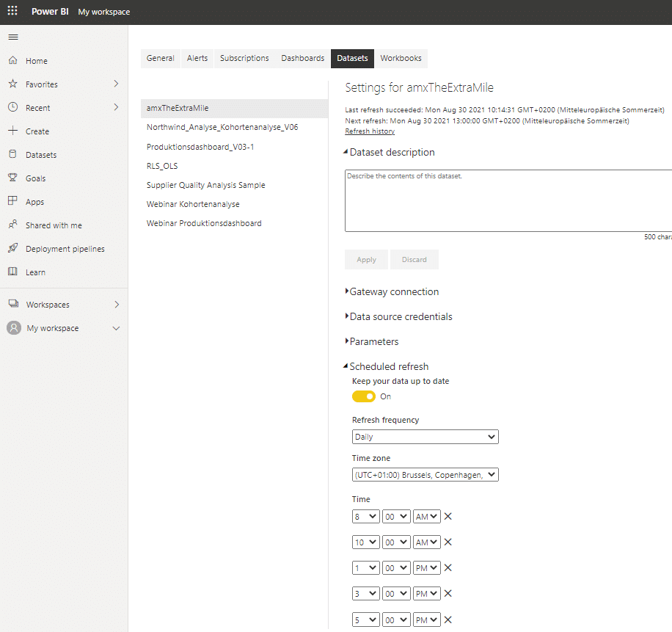
Task: Open the app launcher waffle icon
Action: 12,11
